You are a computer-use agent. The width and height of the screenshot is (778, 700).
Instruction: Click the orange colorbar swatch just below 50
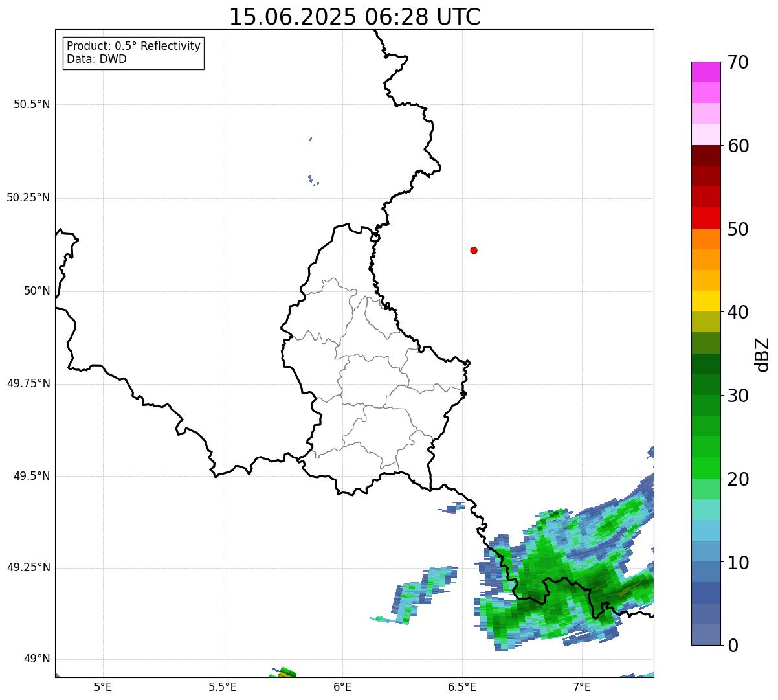[706, 239]
